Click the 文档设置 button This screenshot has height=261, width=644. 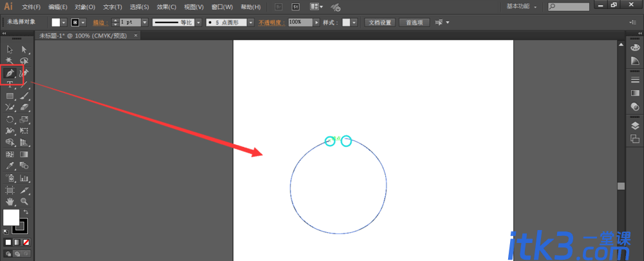click(380, 23)
